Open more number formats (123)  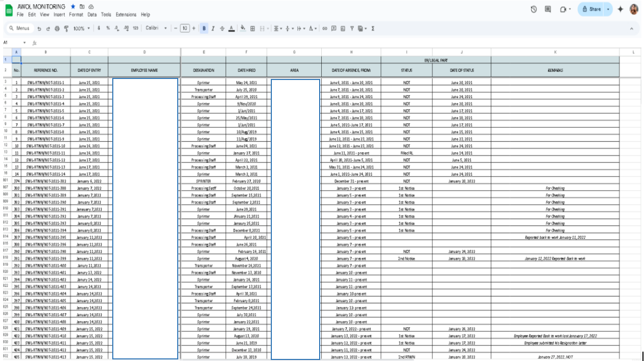point(135,29)
